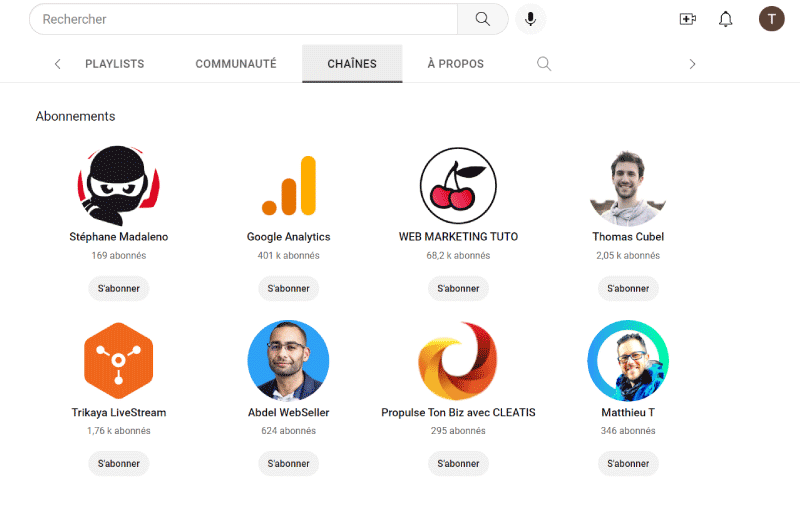Open WEB MARKETING TUTO cherry logo

[458, 186]
